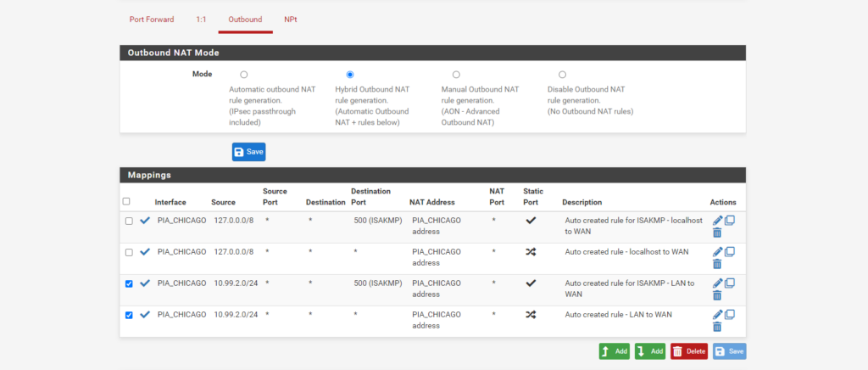This screenshot has width=868, height=370.
Task: Copy the ISAKMP localhost to WAN mapping
Action: coord(730,221)
